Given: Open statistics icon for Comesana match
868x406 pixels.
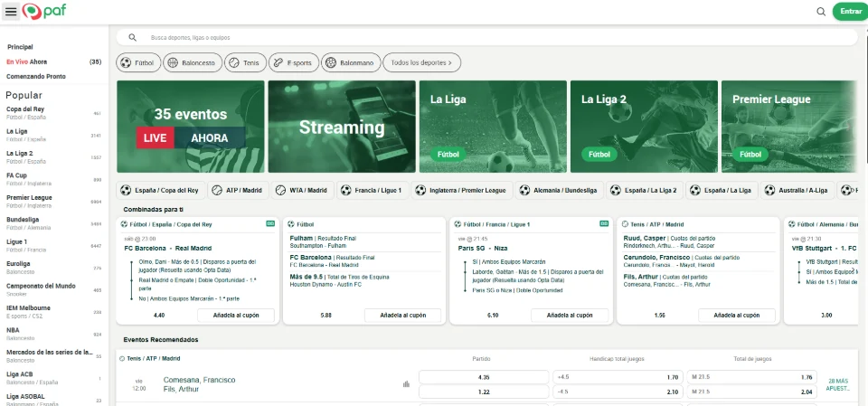Looking at the screenshot, I should 406,383.
